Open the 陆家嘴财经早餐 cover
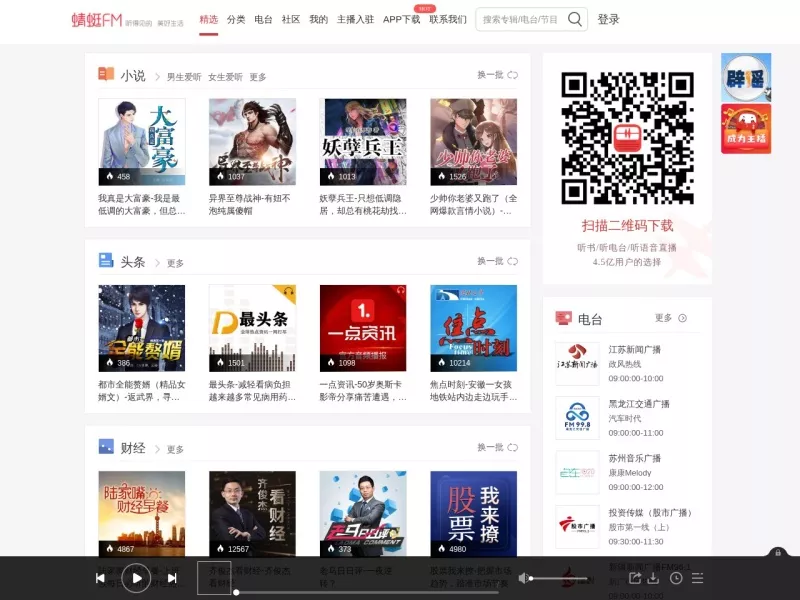800x600 pixels. pos(142,514)
